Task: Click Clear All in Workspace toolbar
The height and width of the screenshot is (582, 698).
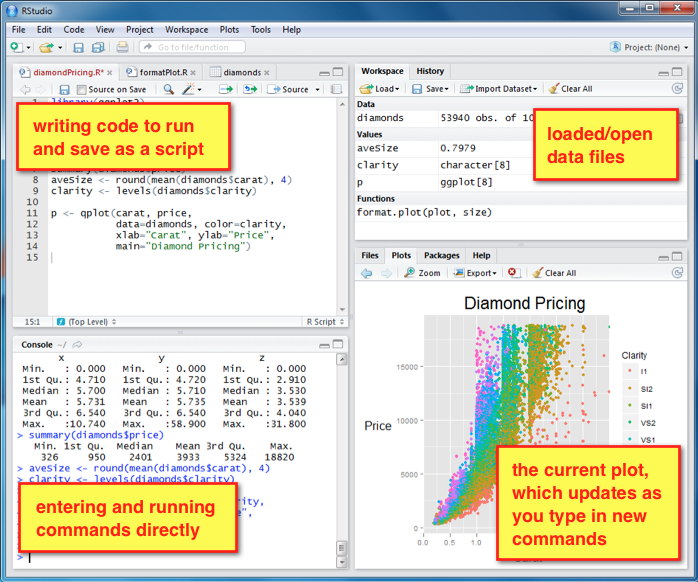Action: [569, 89]
